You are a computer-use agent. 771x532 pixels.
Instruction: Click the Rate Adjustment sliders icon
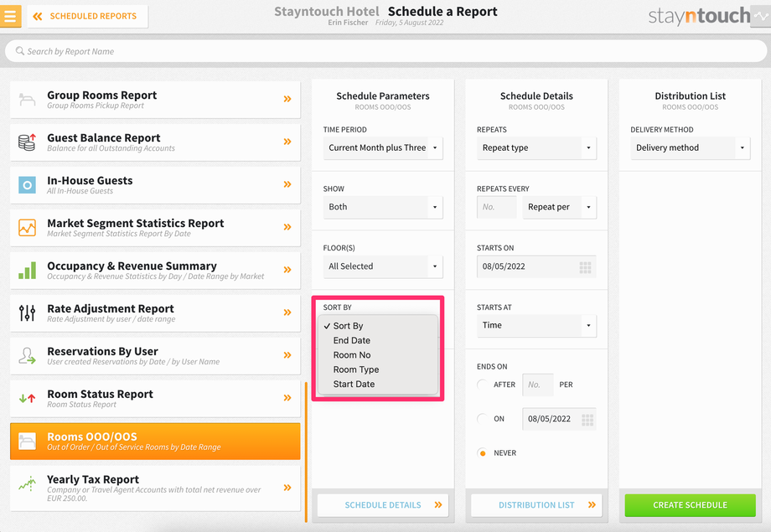click(27, 312)
